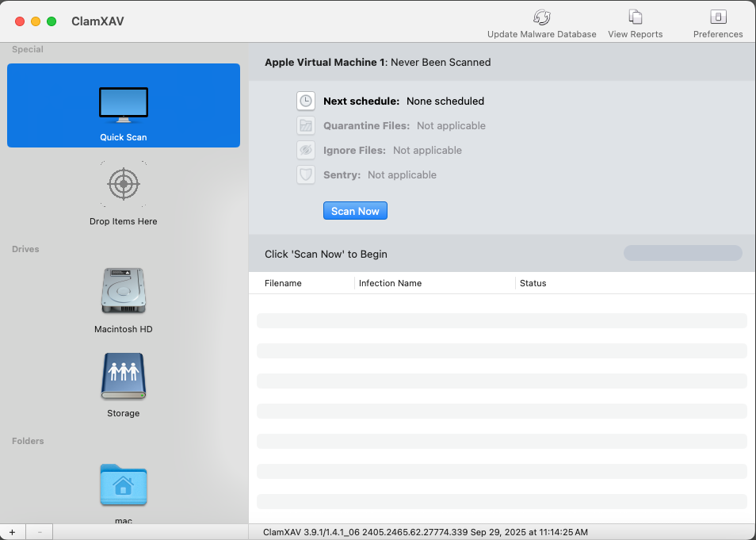The height and width of the screenshot is (540, 756).
Task: Open View Reports from the toolbar
Action: (x=635, y=17)
